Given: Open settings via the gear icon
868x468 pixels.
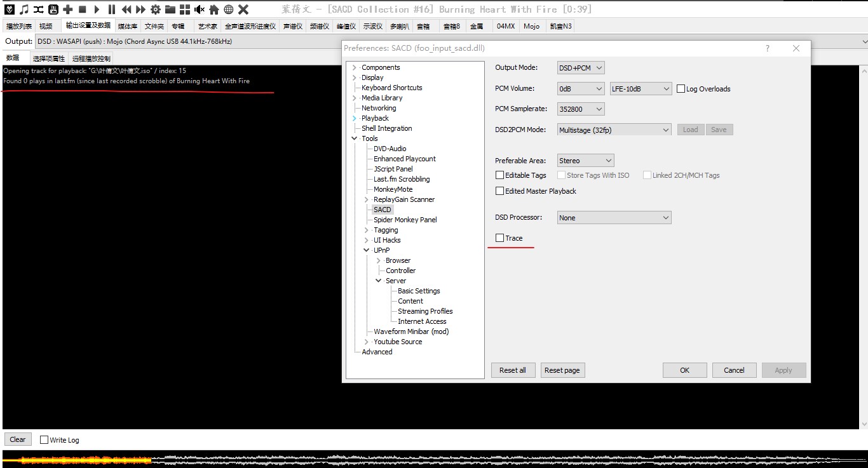Looking at the screenshot, I should 155,10.
